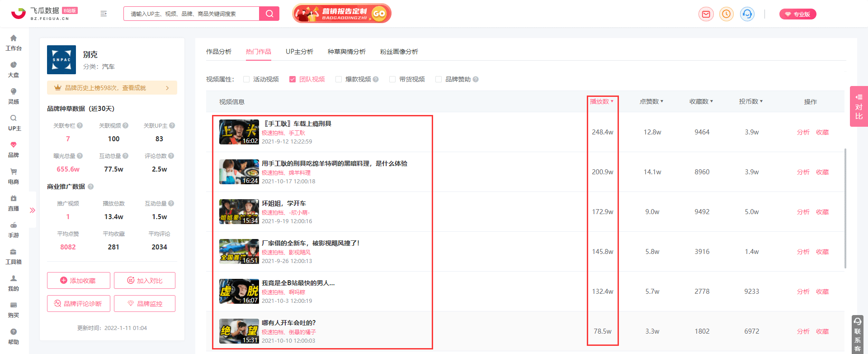The height and width of the screenshot is (354, 868).
Task: Click the 品牌评论诊断 button
Action: pyautogui.click(x=79, y=304)
